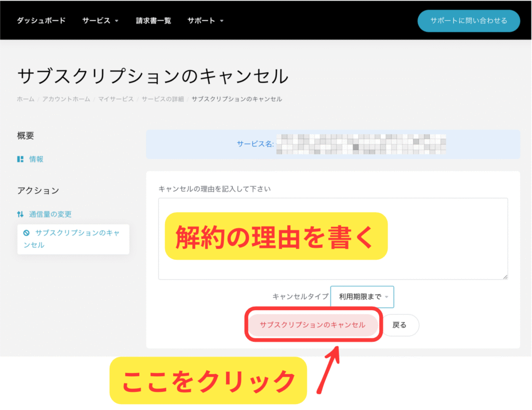Open the キャンセルタイプ dropdown showing 利用期限まで
This screenshot has width=532, height=410.
362,297
